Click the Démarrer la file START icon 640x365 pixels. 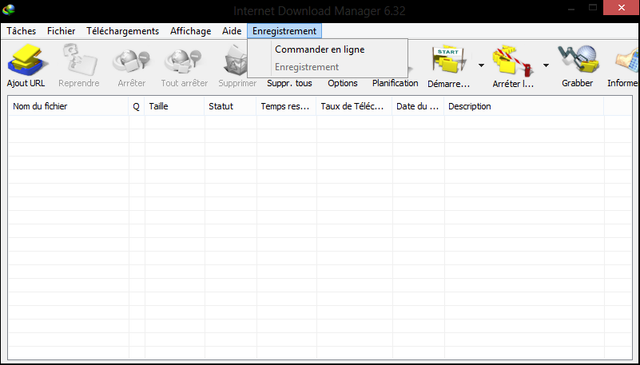point(449,60)
